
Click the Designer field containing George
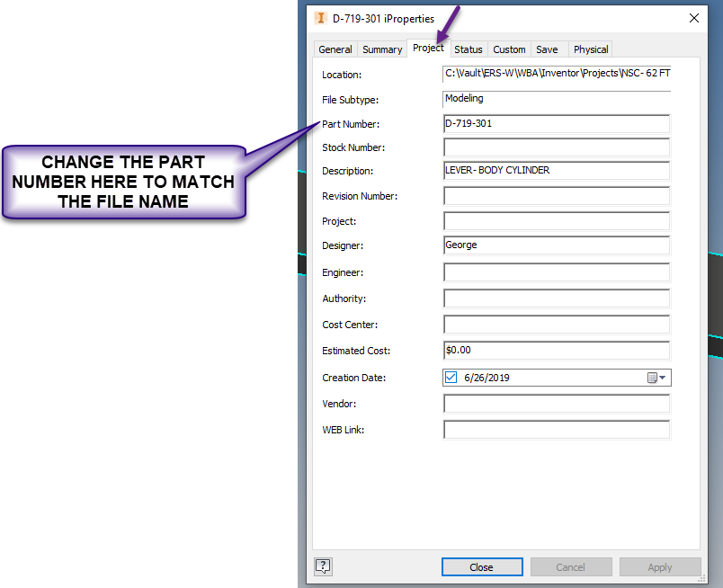(556, 245)
